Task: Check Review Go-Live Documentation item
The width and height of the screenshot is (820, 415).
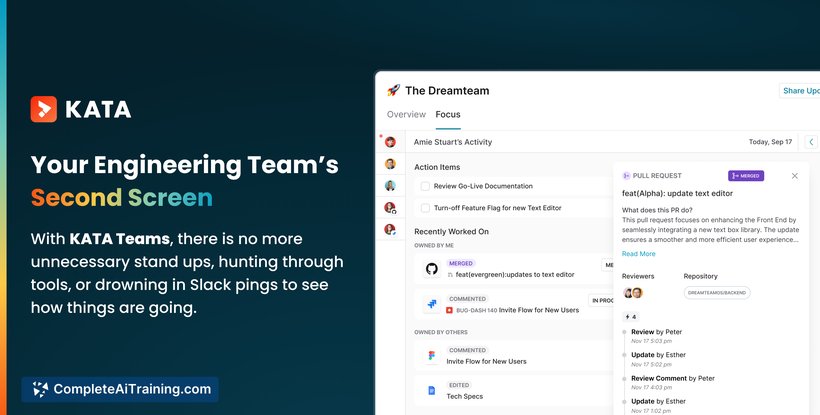Action: point(425,186)
